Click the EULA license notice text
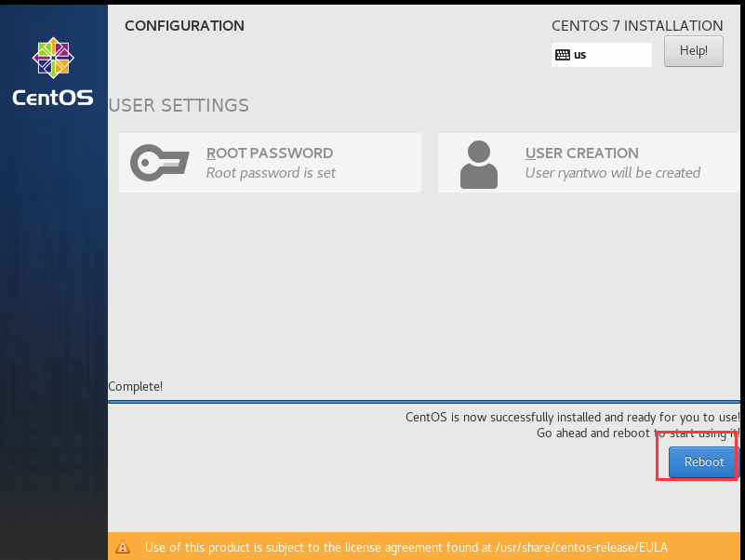Image resolution: width=745 pixels, height=560 pixels. click(x=406, y=547)
